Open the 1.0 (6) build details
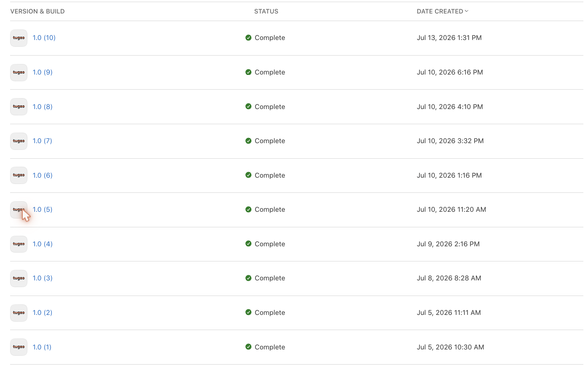Viewport: 588px width, 365px height. [43, 176]
